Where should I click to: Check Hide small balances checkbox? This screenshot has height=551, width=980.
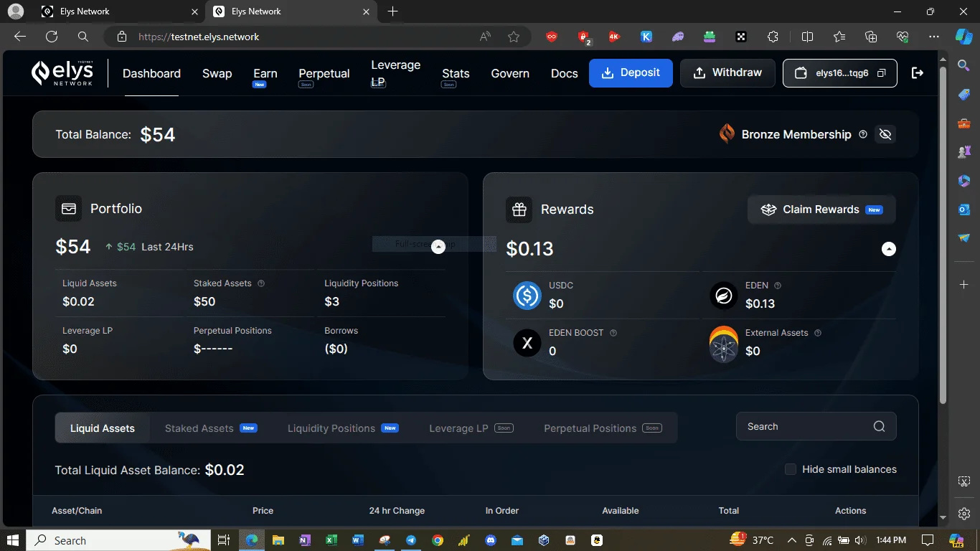point(791,469)
